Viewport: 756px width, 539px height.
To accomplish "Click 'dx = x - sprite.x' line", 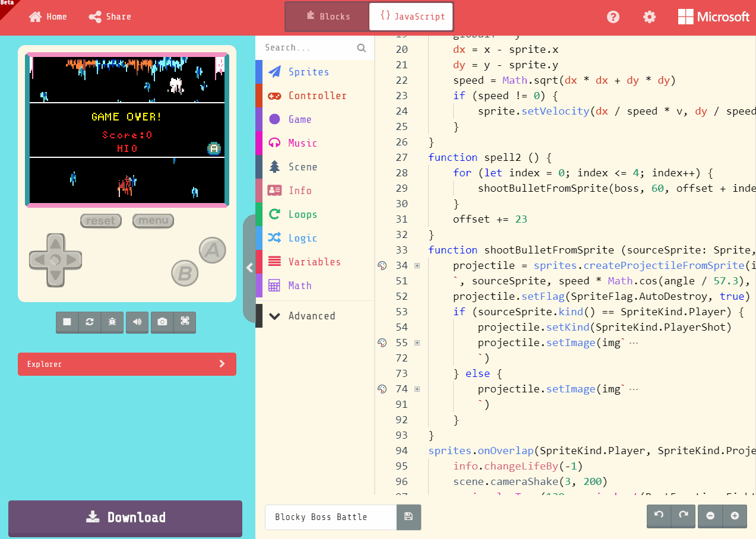I will (505, 49).
